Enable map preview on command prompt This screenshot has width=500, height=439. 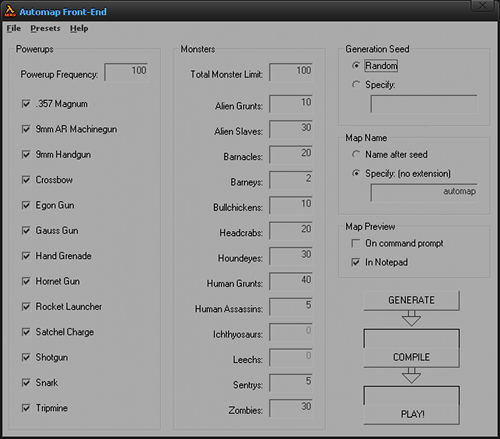356,243
